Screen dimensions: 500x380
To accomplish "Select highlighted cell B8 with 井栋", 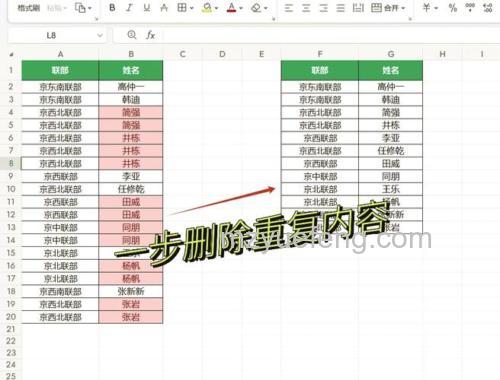I will coord(131,164).
